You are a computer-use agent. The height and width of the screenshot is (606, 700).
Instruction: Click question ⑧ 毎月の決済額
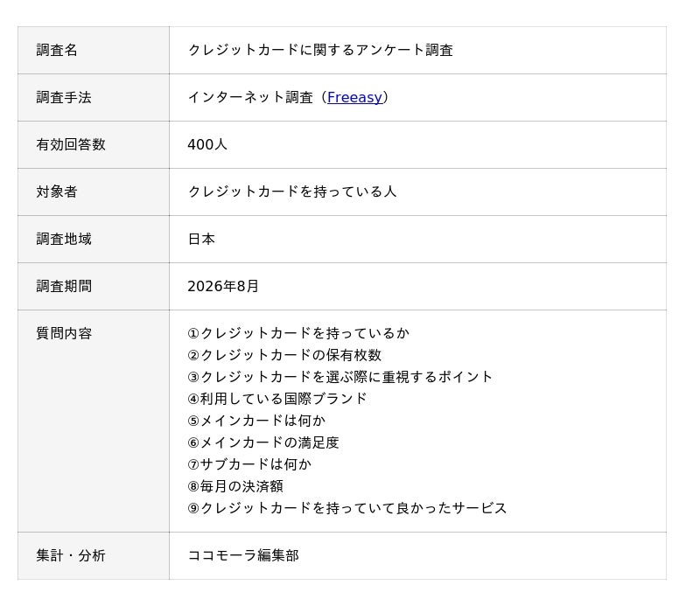235,486
